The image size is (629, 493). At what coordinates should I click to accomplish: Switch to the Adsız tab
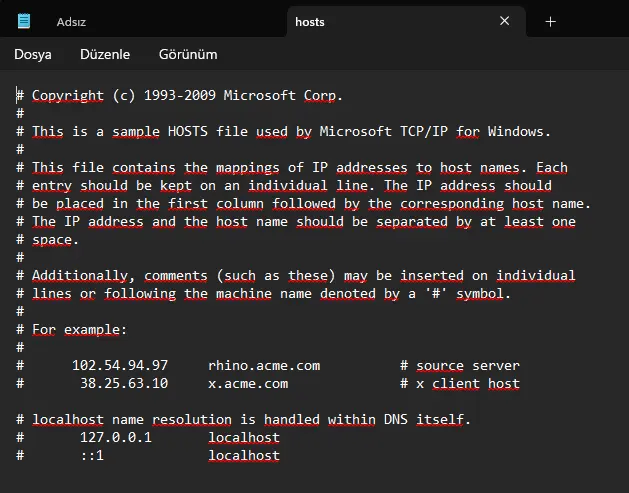[71, 22]
